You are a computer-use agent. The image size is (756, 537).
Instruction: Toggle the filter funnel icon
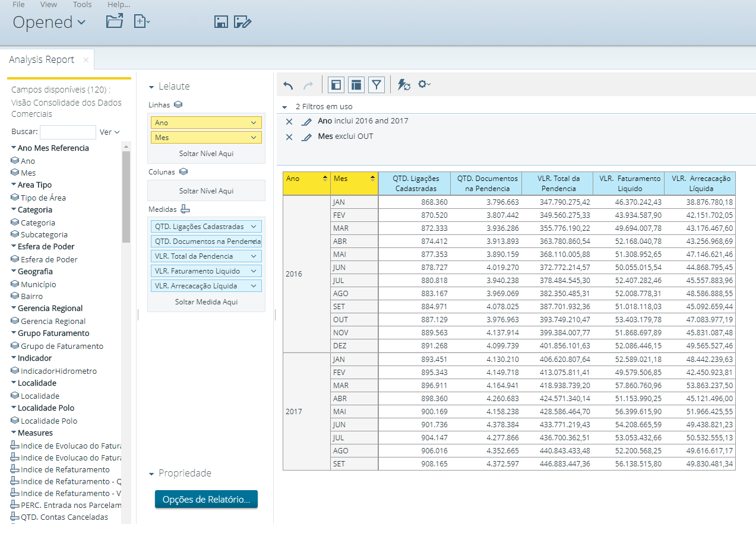click(377, 85)
